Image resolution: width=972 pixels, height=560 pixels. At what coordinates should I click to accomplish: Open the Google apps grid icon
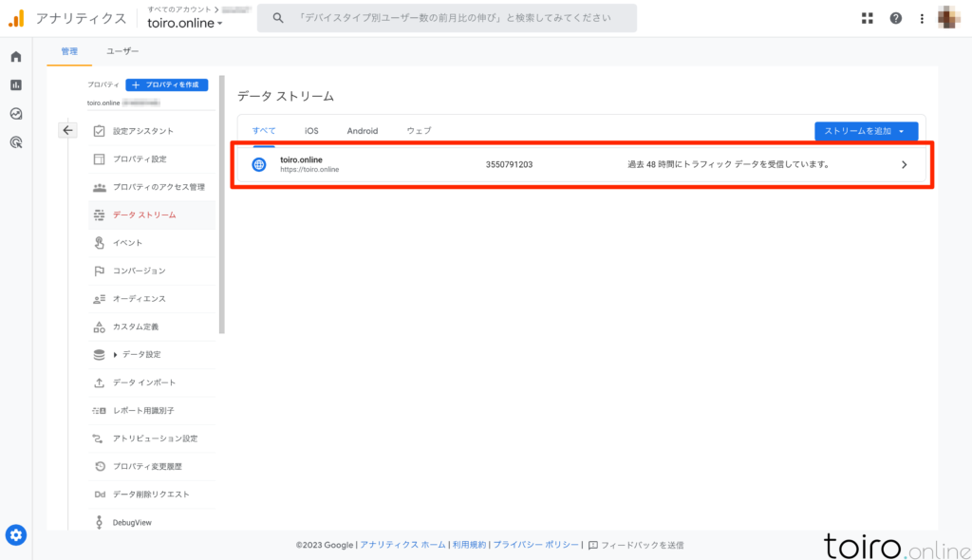click(868, 19)
